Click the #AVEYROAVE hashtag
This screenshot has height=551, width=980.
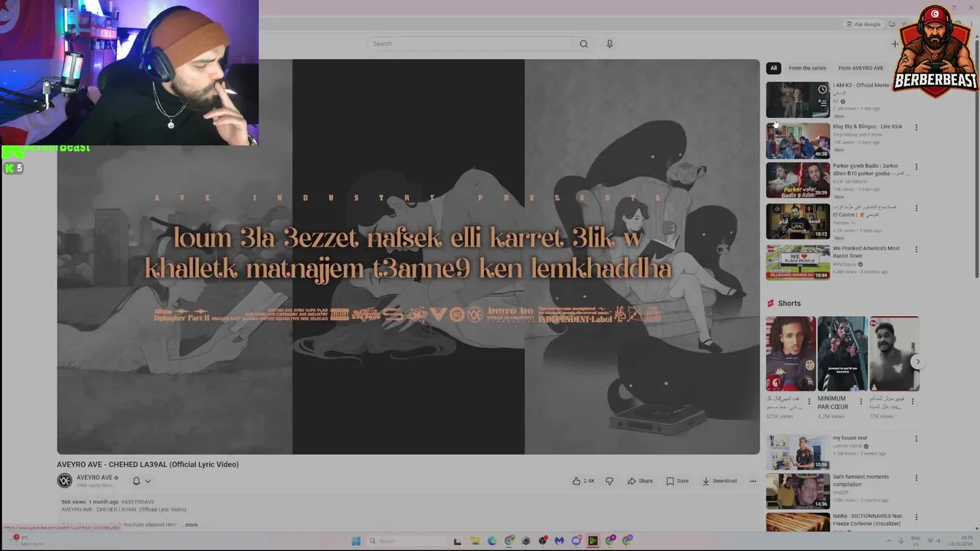[x=138, y=502]
